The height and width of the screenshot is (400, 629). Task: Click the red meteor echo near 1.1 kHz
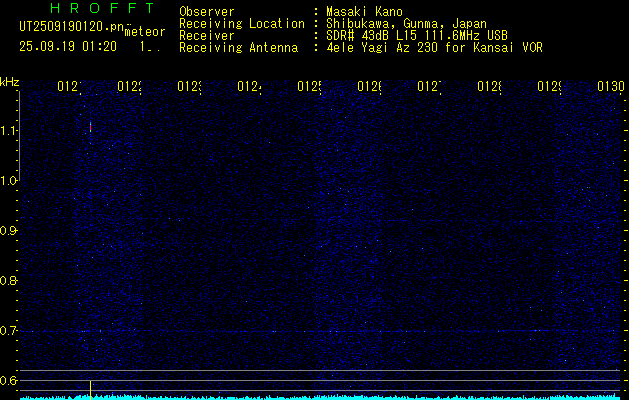pos(91,127)
